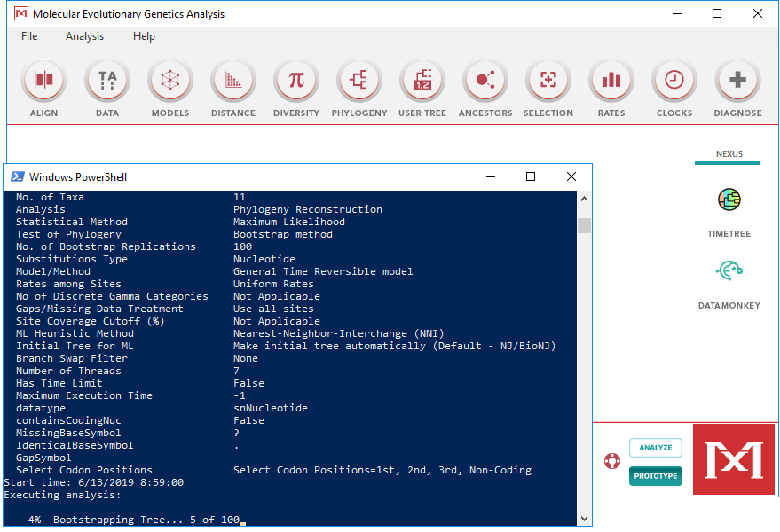780x532 pixels.
Task: Click the PowerShell scrollbar up arrow
Action: coord(585,199)
